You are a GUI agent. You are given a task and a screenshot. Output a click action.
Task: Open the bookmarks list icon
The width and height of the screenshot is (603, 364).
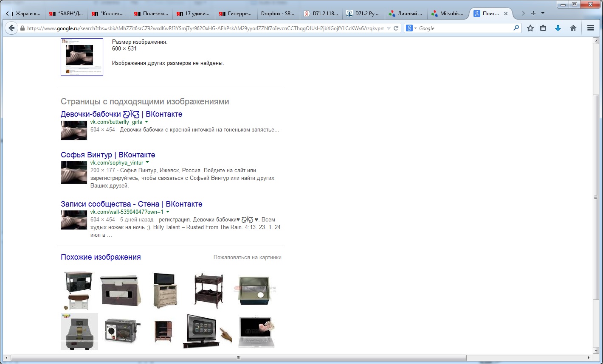(x=543, y=28)
